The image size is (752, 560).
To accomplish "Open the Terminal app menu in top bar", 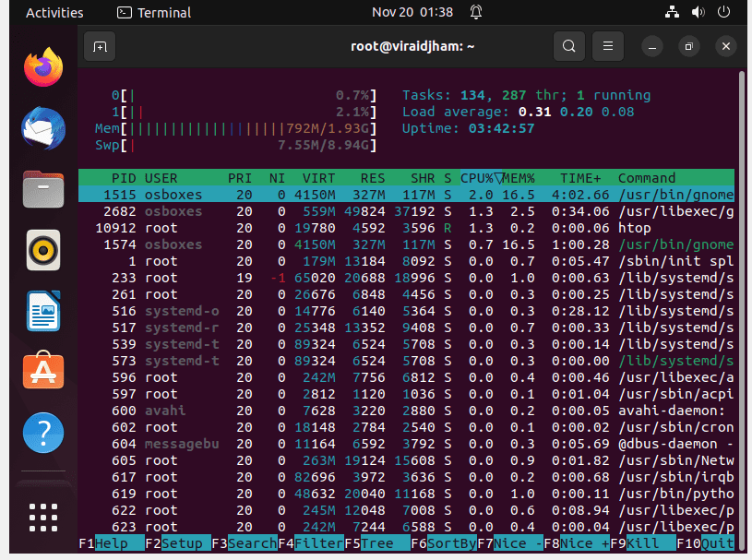I will coord(154,13).
